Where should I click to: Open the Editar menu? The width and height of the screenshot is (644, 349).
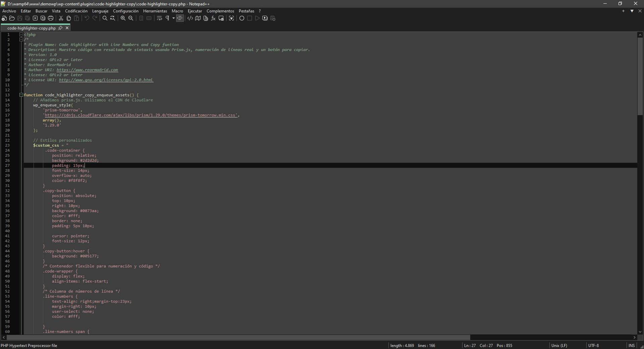click(26, 11)
